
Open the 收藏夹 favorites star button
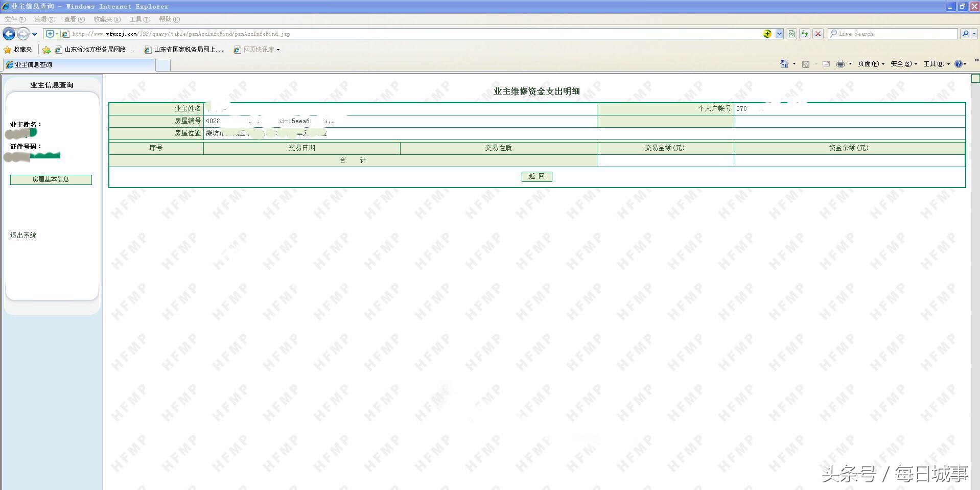[x=18, y=50]
